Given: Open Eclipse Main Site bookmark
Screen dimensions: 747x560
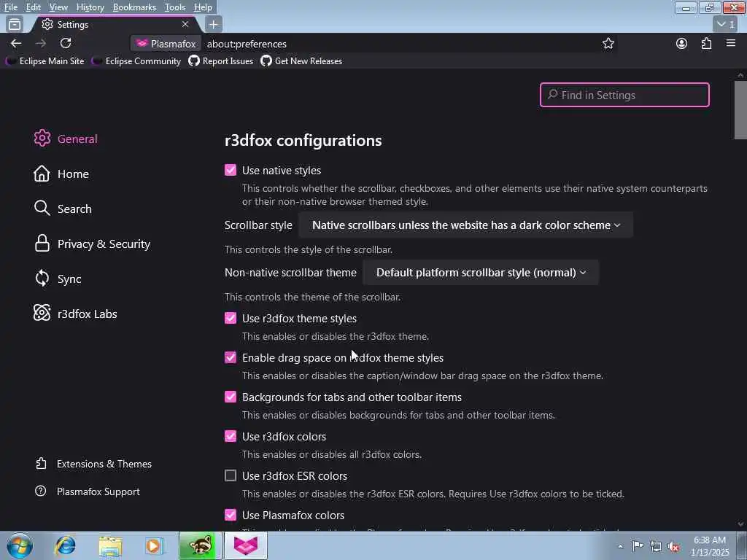Looking at the screenshot, I should [x=45, y=61].
